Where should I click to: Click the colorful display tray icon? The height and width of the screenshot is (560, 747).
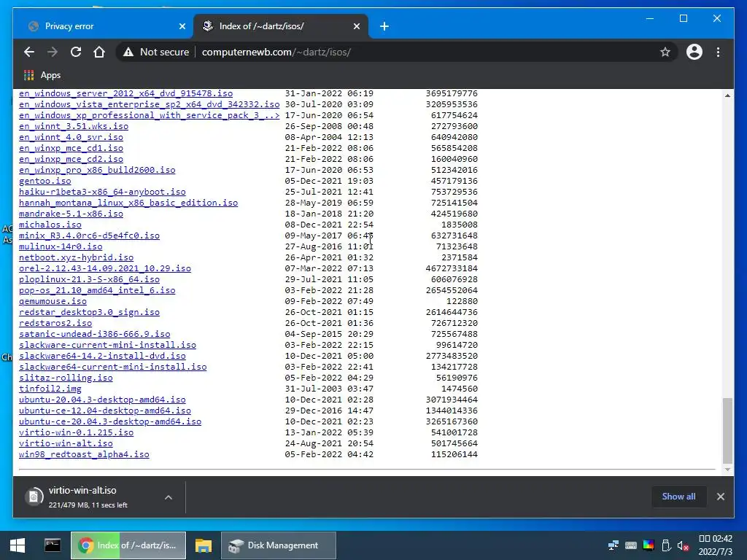649,545
